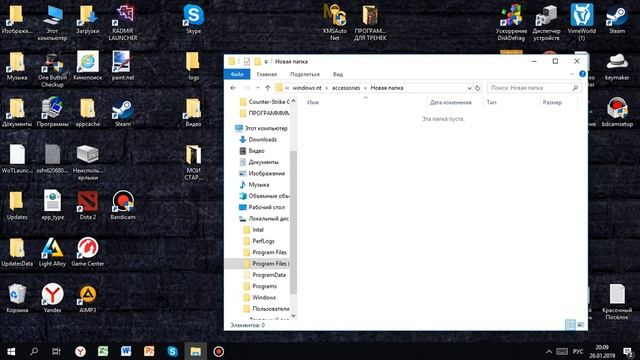Select the appcache folder icon
640x360 pixels.
[x=88, y=112]
